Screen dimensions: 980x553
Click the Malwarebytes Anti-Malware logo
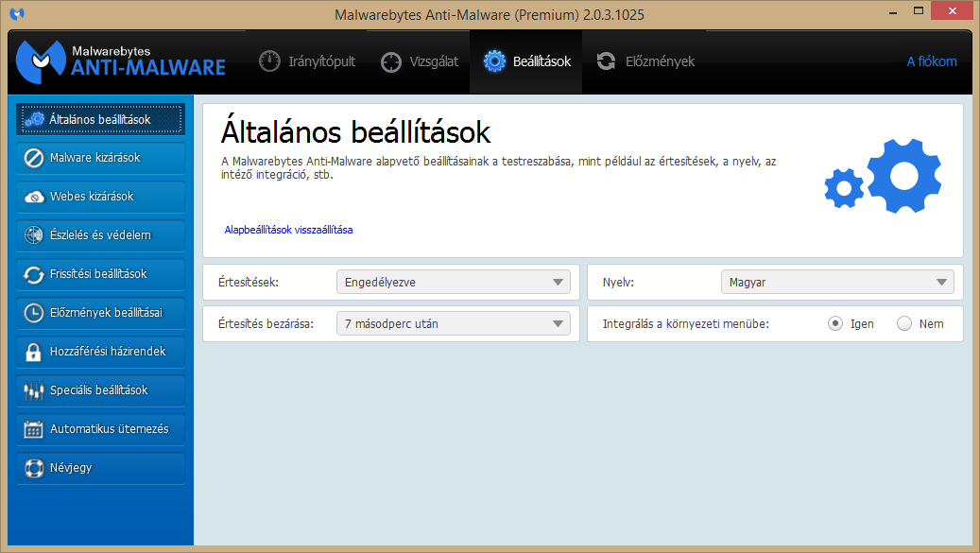(121, 61)
